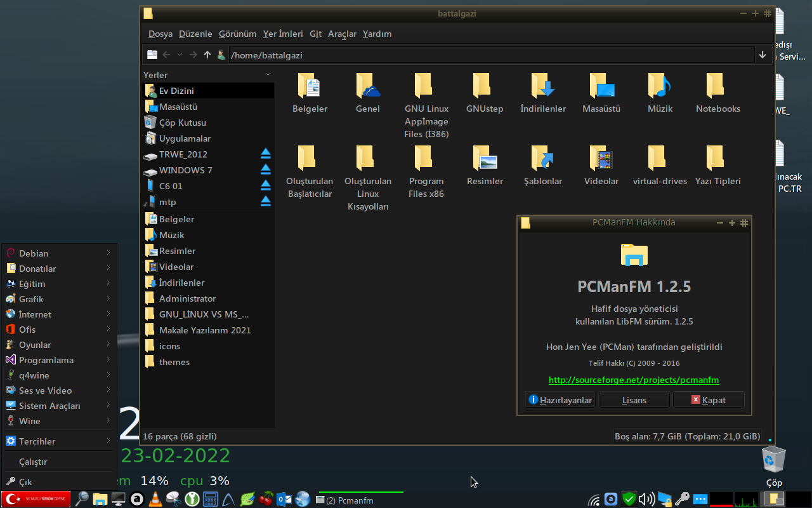Screen dimensions: 812x508
Task: Select the Genel folder icon
Action: tap(368, 85)
